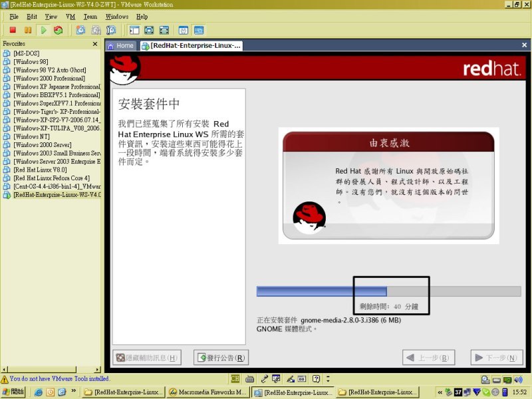Suspend the VM with the orange pause icon
532x399 pixels.
click(28, 30)
